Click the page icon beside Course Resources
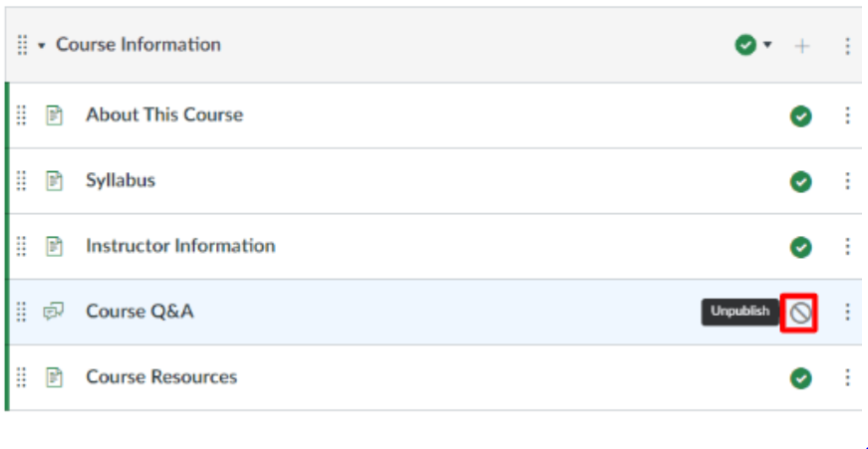 click(54, 377)
